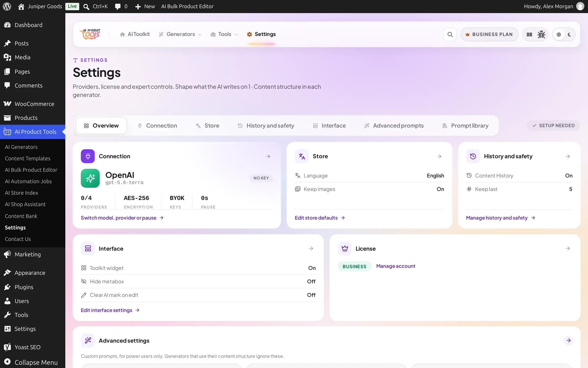The height and width of the screenshot is (368, 588).
Task: Open License card arrow
Action: [568, 248]
